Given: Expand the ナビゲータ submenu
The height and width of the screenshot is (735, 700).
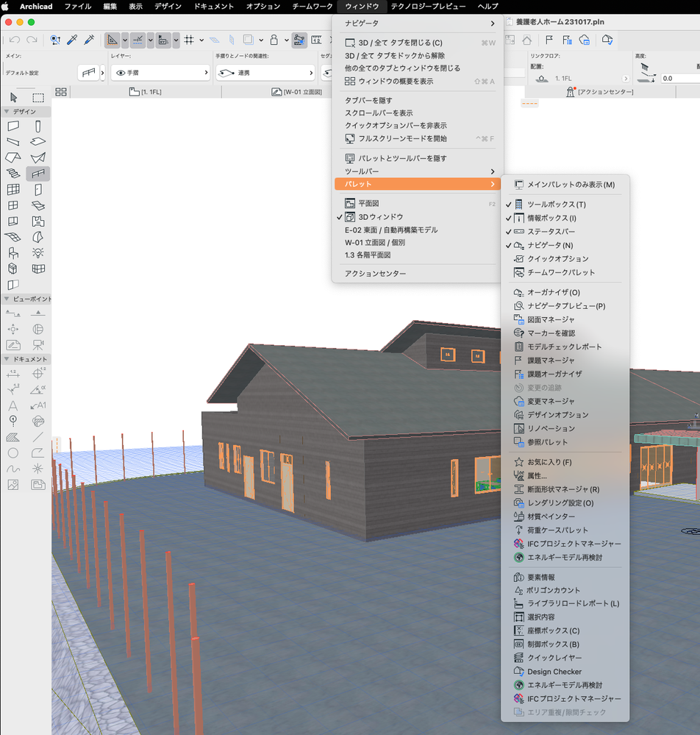Looking at the screenshot, I should [416, 24].
